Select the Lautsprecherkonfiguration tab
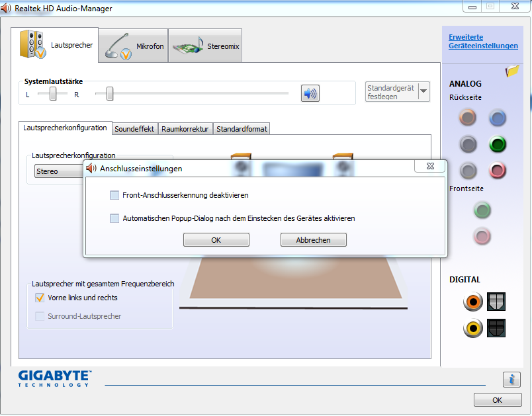This screenshot has height=416, width=532. pos(65,128)
